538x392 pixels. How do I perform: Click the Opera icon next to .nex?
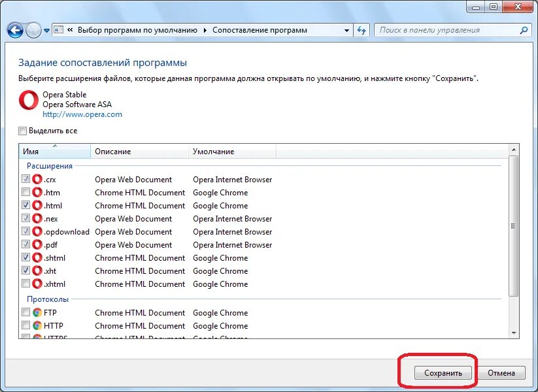[37, 218]
